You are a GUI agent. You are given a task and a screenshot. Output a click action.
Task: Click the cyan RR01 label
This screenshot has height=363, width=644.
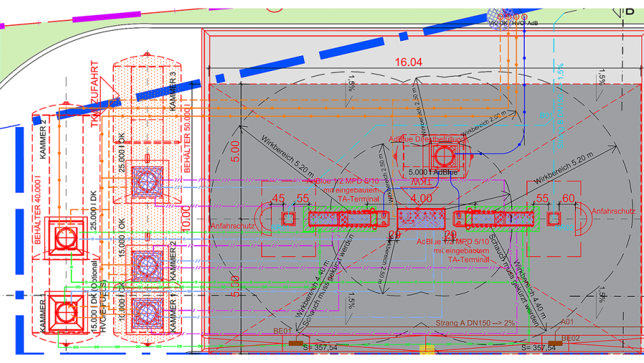pos(280,227)
